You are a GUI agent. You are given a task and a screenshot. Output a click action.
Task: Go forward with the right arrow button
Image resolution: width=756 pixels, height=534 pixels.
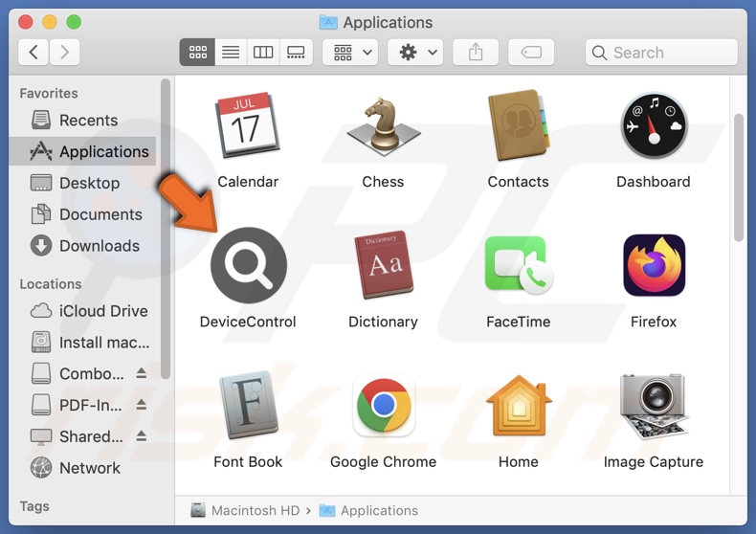click(64, 52)
